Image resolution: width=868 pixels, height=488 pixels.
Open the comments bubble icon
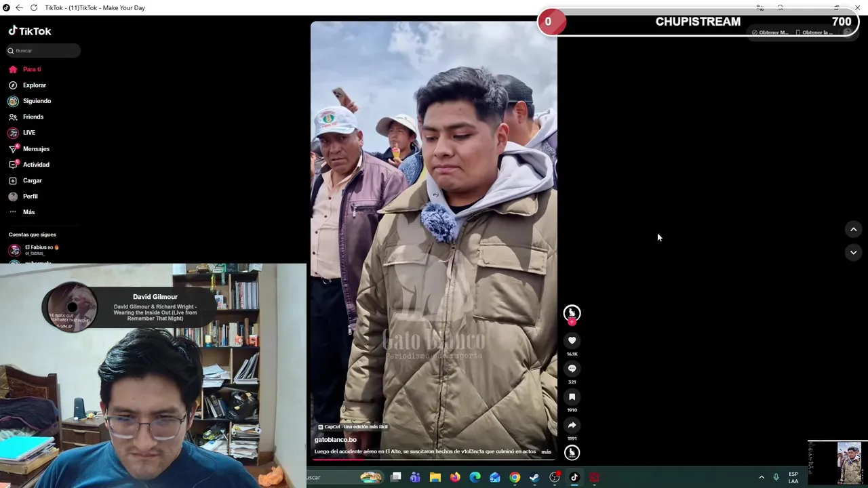572,369
